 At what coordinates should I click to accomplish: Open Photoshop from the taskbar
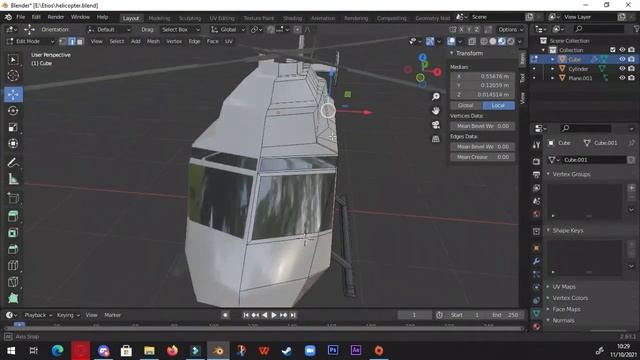[333, 351]
